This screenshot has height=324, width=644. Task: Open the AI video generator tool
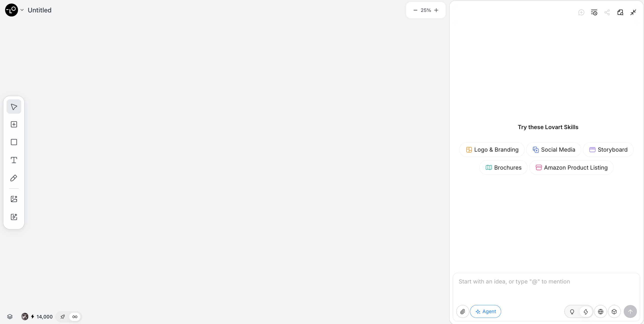coord(14,217)
